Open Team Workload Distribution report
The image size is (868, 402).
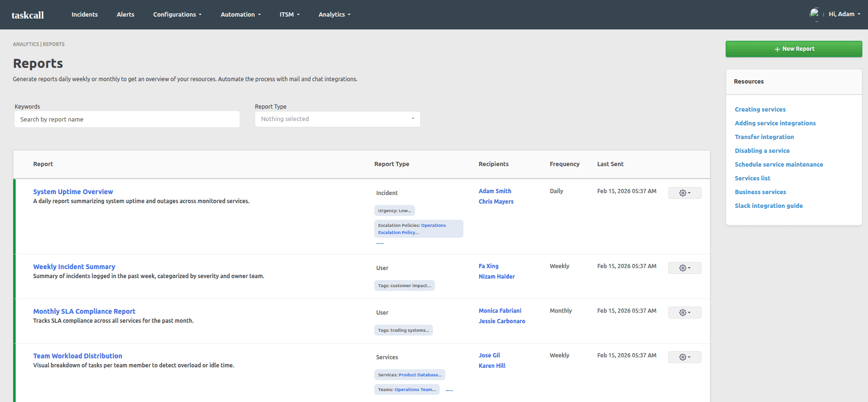pyautogui.click(x=78, y=356)
